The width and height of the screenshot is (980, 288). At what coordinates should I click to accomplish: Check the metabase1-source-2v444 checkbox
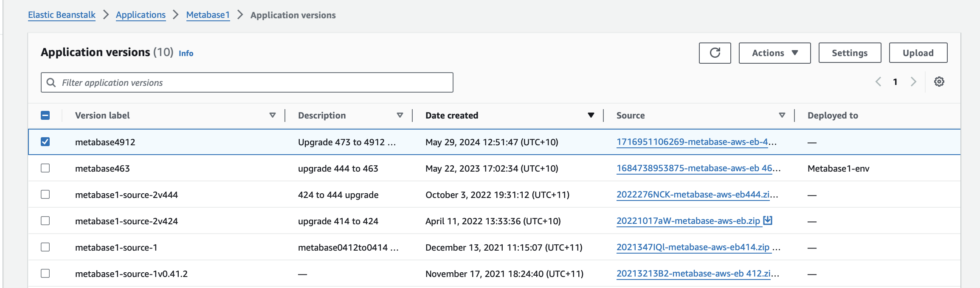pos(45,194)
